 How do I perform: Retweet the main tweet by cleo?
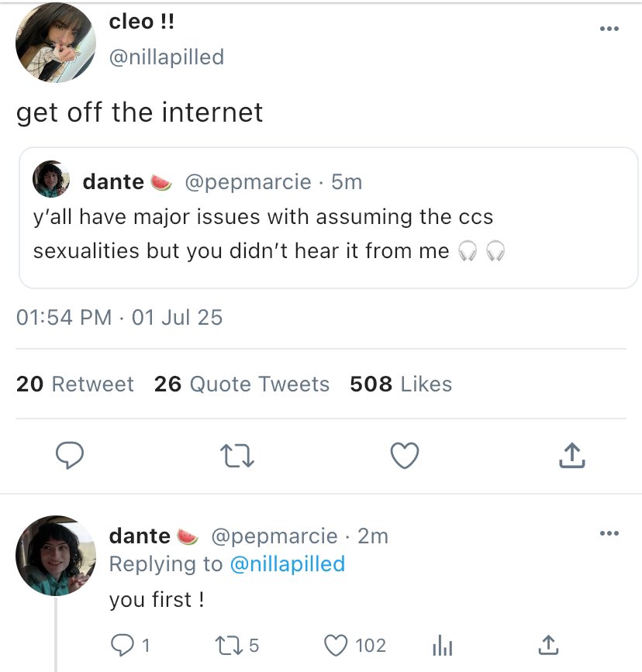237,456
